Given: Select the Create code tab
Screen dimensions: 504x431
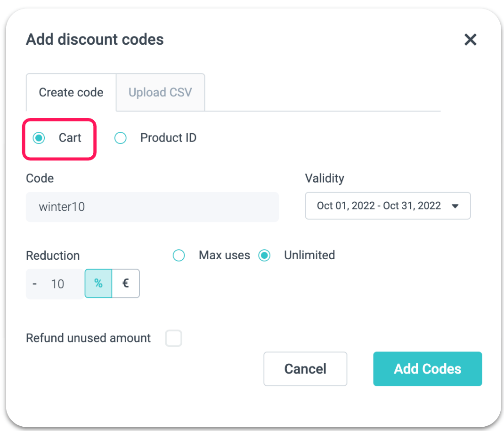Looking at the screenshot, I should click(71, 92).
